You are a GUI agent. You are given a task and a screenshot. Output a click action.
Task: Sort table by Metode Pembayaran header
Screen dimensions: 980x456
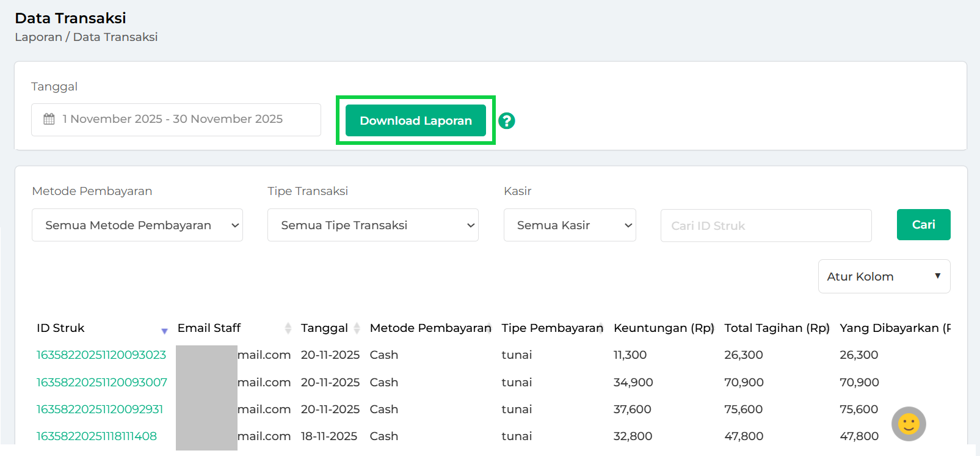(430, 328)
